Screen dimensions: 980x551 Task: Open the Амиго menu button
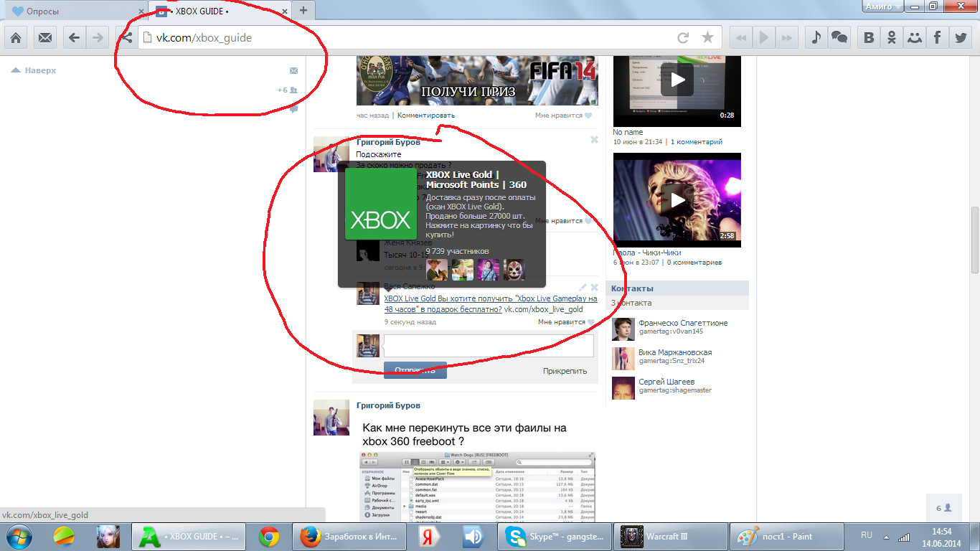coord(882,6)
